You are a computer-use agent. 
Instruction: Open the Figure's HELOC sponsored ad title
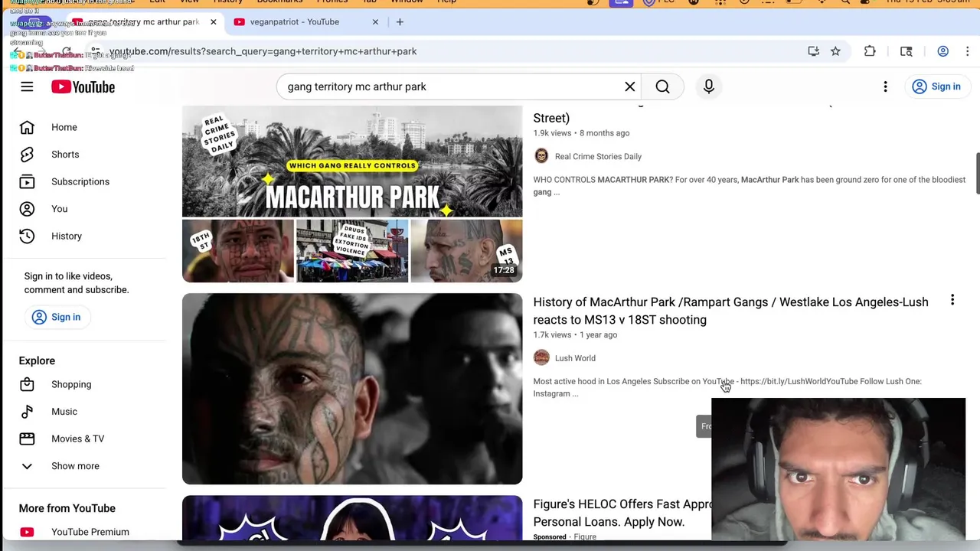622,513
